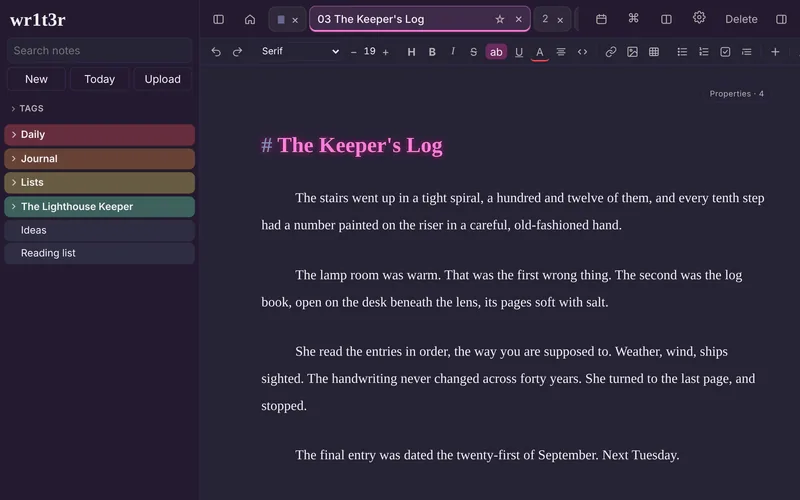Insert a link with the chain icon

click(611, 52)
